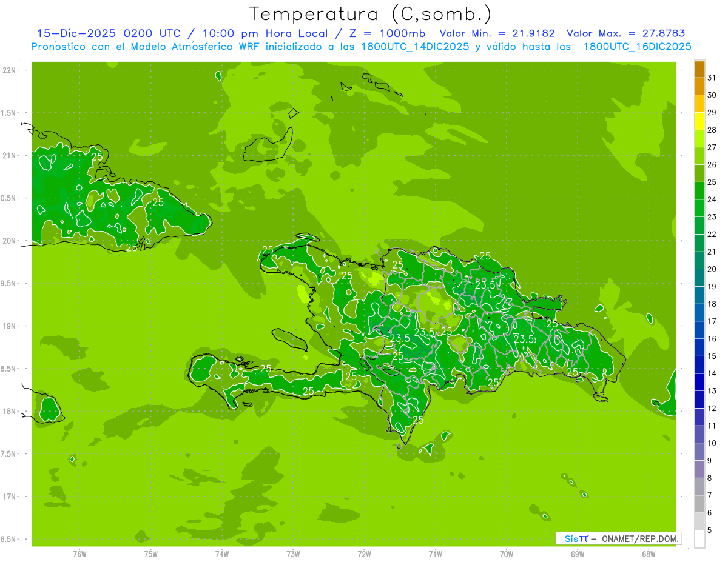Viewport: 728px width, 562px height.
Task: Click the latitude label "22N"
Action: (x=10, y=70)
